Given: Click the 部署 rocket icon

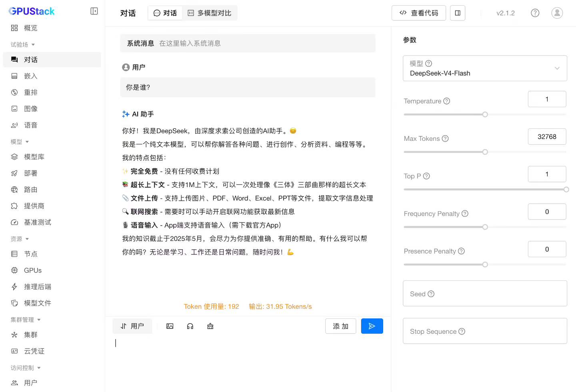Looking at the screenshot, I should [x=14, y=173].
